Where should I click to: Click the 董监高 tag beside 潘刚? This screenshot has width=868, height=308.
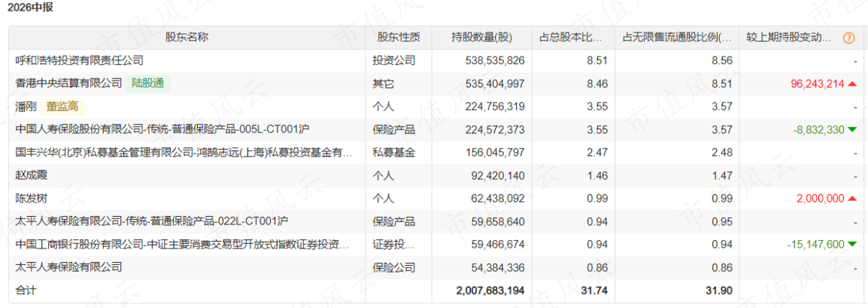click(62, 106)
